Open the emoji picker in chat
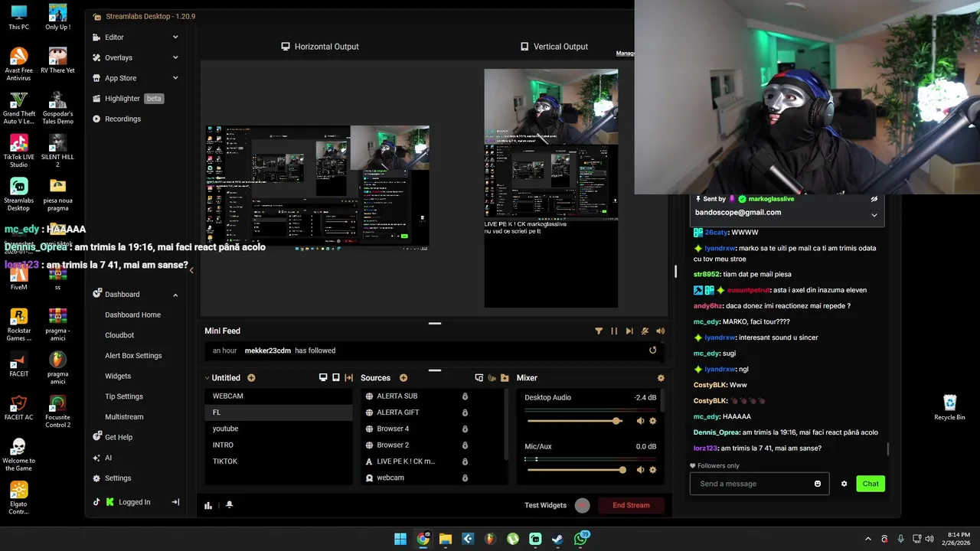The height and width of the screenshot is (551, 980). [x=818, y=484]
